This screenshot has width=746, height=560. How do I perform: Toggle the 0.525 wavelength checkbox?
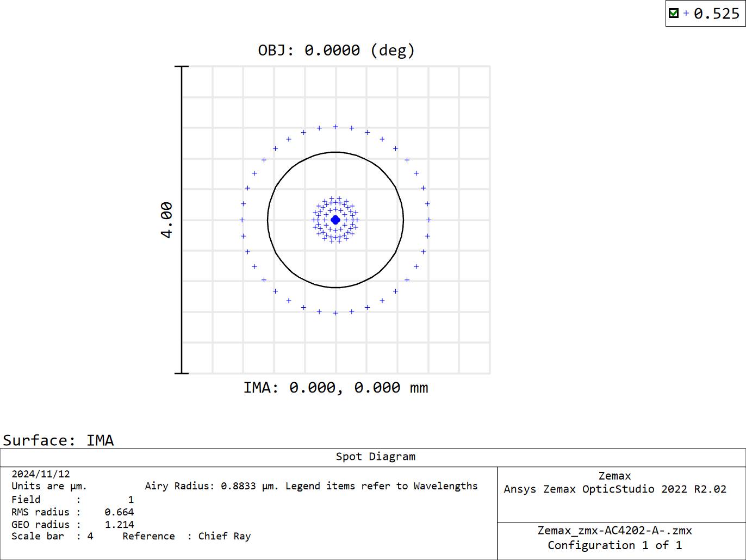pos(674,13)
